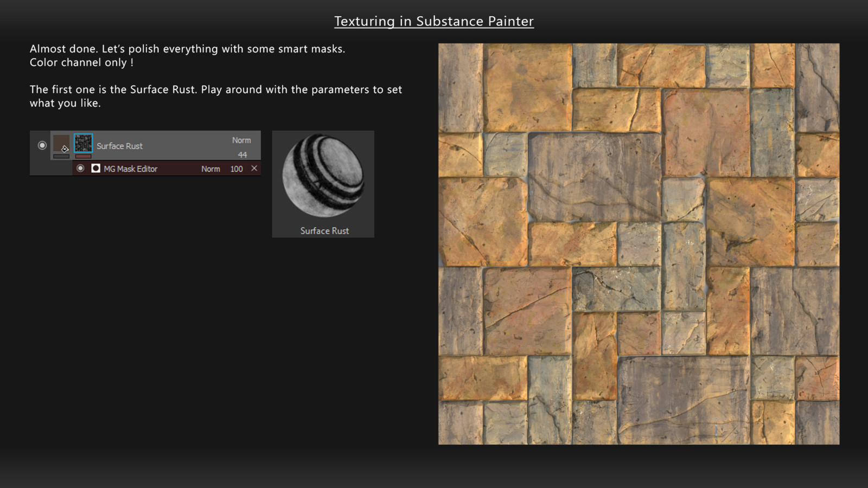The height and width of the screenshot is (488, 868).
Task: Select the Surface Rust layer name
Action: [119, 146]
